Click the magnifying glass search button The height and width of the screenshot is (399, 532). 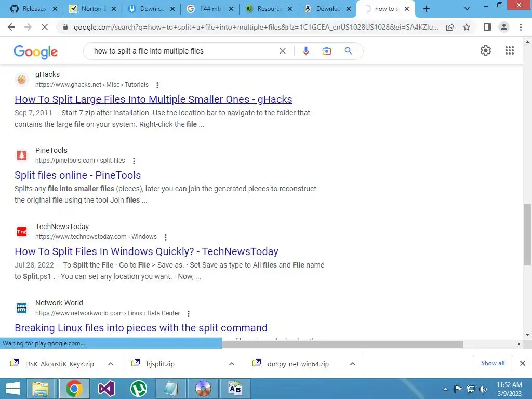[x=348, y=51]
